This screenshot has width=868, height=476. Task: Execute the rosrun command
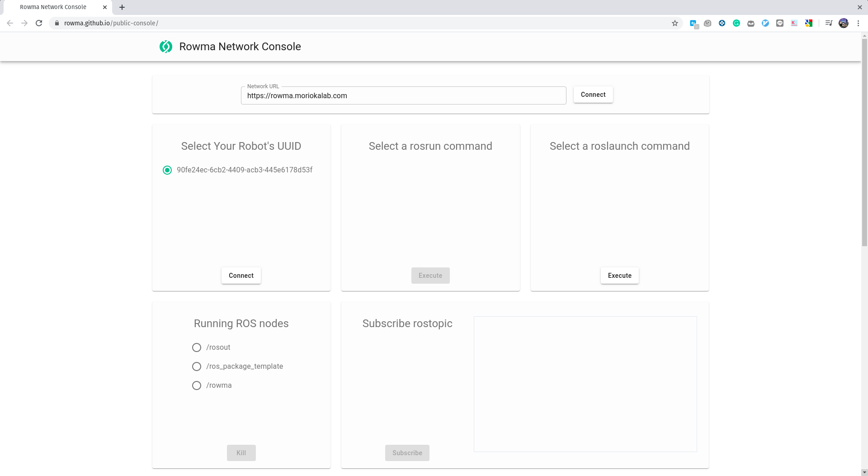[430, 276]
